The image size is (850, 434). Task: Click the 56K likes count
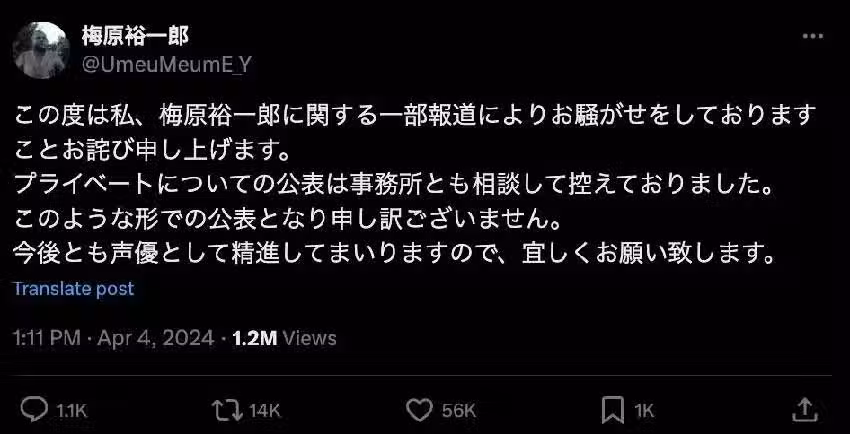coord(459,411)
